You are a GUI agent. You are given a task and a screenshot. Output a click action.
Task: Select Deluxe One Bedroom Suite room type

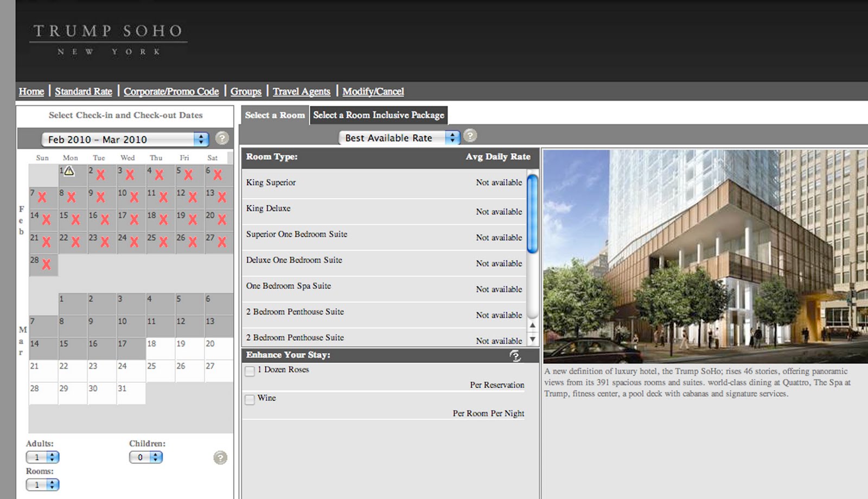pos(294,260)
